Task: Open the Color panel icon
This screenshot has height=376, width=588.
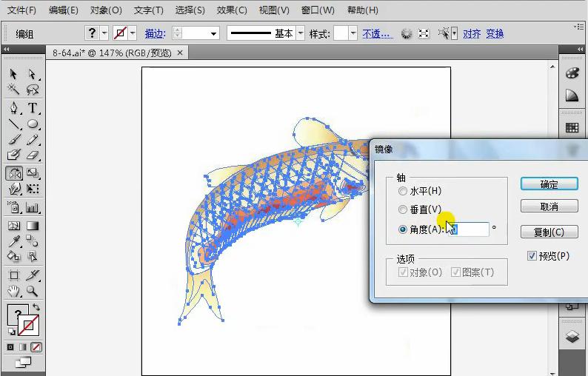Action: pos(572,73)
